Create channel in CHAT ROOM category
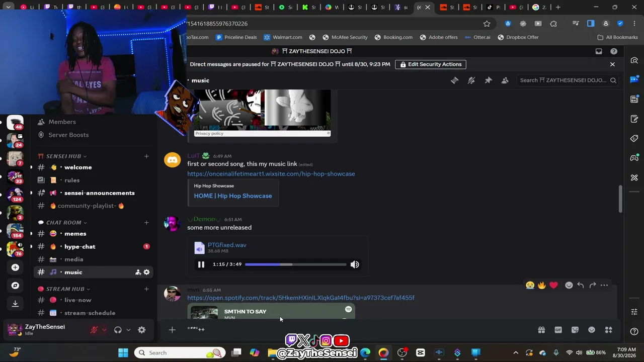 (x=146, y=223)
